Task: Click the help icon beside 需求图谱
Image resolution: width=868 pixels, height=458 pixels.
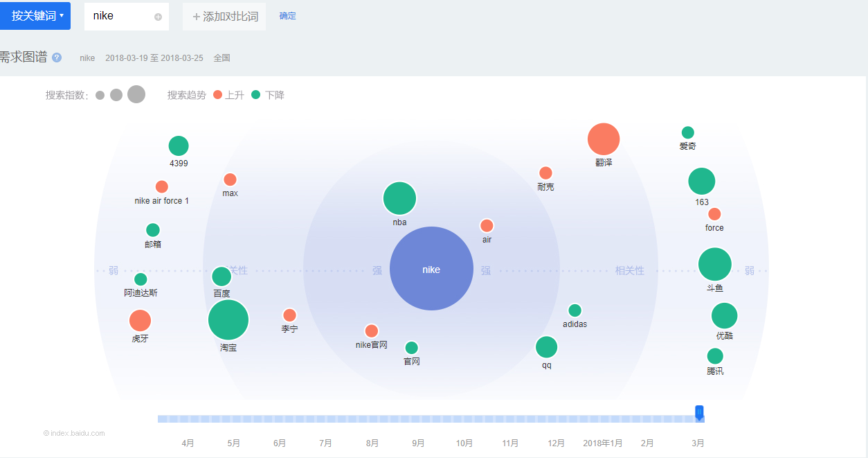Action: pos(57,58)
